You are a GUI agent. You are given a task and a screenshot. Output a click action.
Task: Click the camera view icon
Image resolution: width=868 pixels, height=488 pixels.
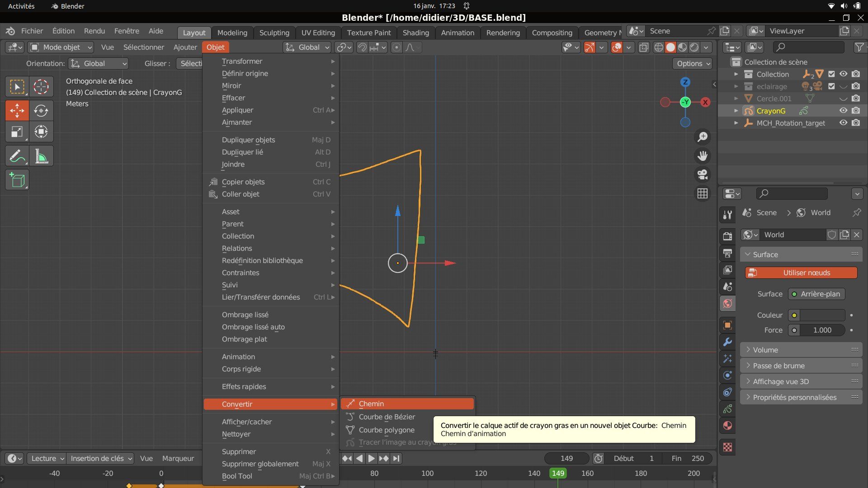[702, 175]
